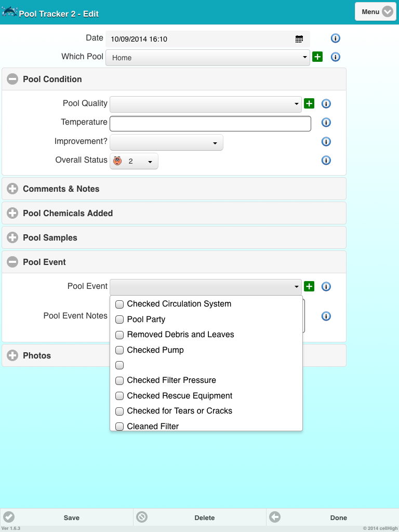Click the dolphin app logo icon

click(x=9, y=12)
